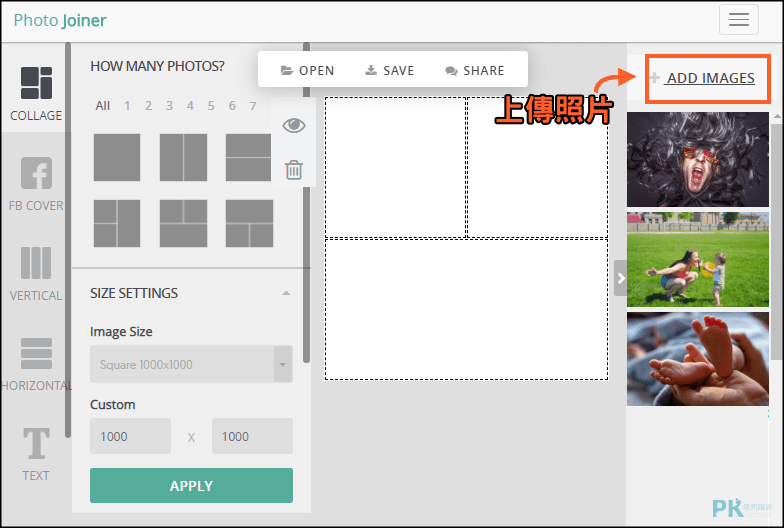Screen dimensions: 784x528
Task: Choose the two-column layout template
Action: click(x=183, y=157)
